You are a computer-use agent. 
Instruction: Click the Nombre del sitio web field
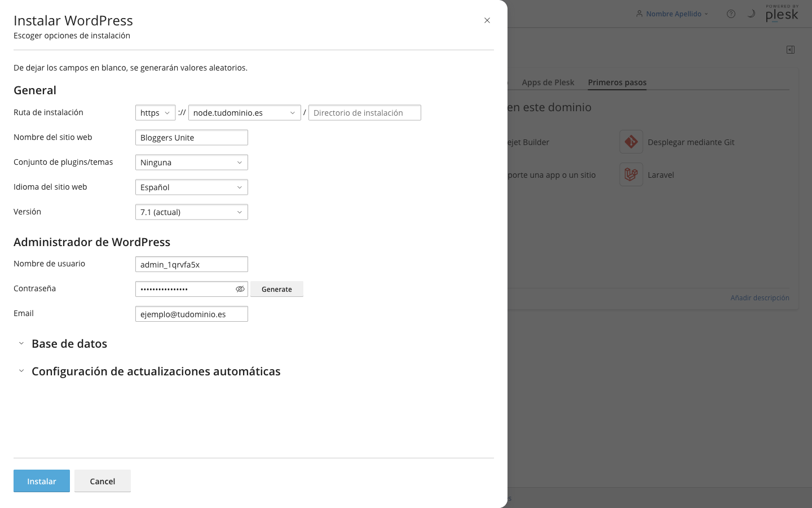(192, 138)
